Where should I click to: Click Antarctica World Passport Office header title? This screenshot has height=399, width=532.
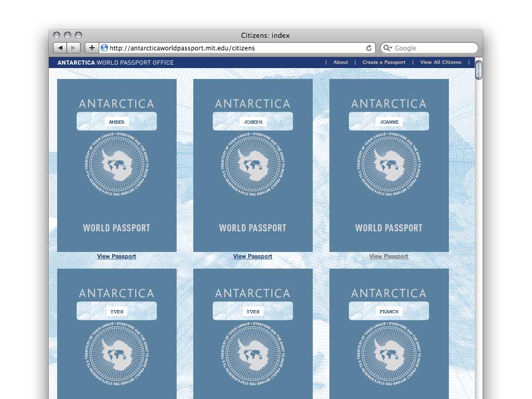tap(115, 62)
